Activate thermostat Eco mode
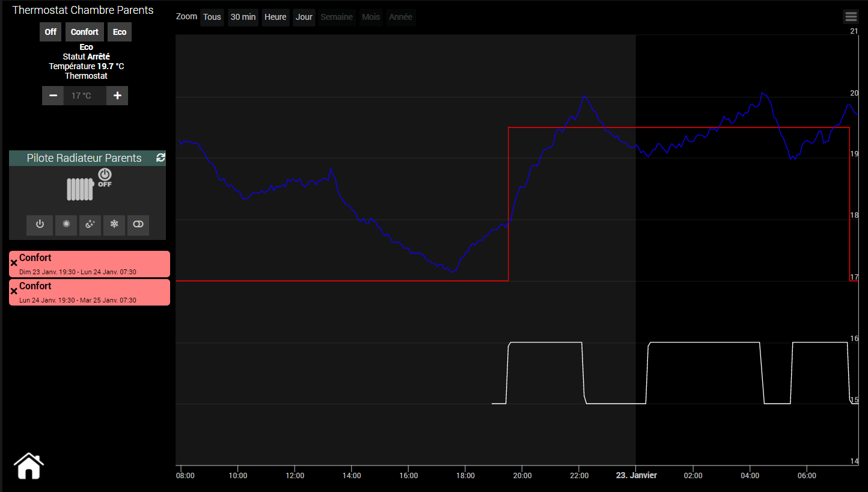The width and height of the screenshot is (868, 492). (120, 32)
